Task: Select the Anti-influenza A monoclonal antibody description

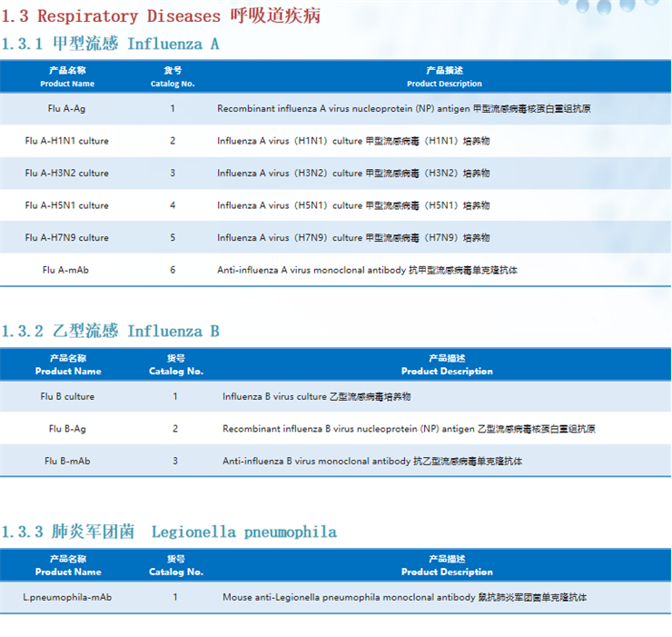Action: (367, 270)
